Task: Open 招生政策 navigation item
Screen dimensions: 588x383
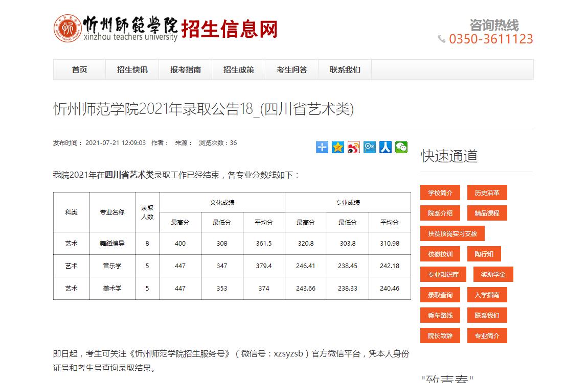Action: [x=239, y=69]
